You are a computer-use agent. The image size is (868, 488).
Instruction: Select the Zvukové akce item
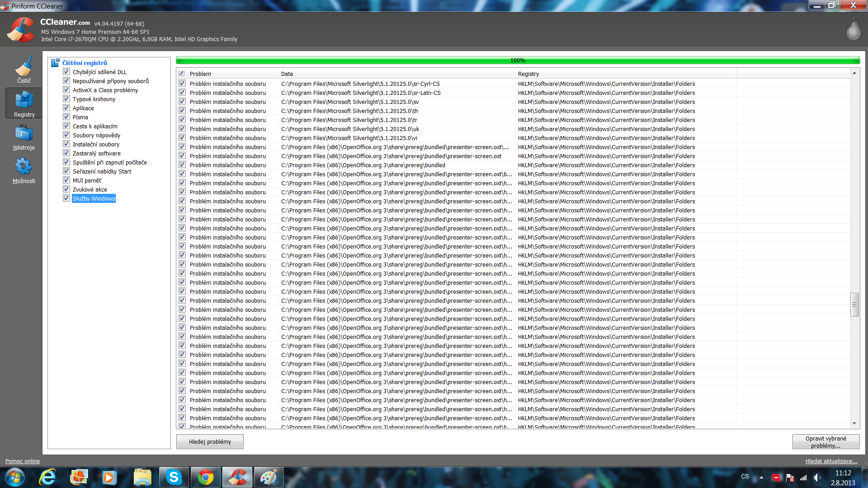(x=90, y=189)
